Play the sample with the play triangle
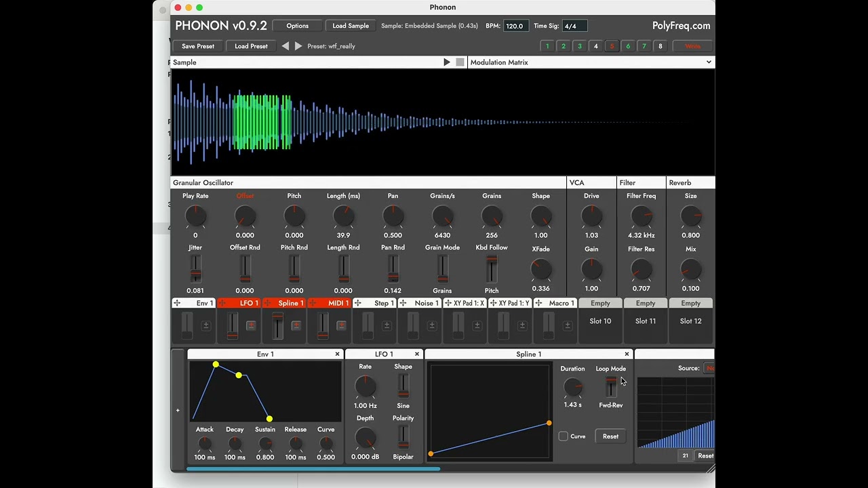Image resolution: width=868 pixels, height=488 pixels. pyautogui.click(x=446, y=62)
